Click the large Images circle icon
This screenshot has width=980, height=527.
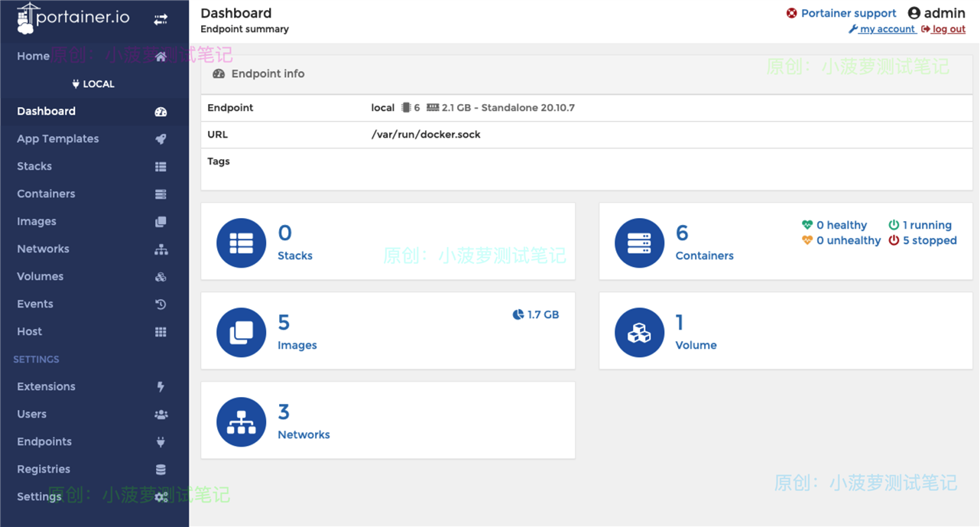pos(242,333)
